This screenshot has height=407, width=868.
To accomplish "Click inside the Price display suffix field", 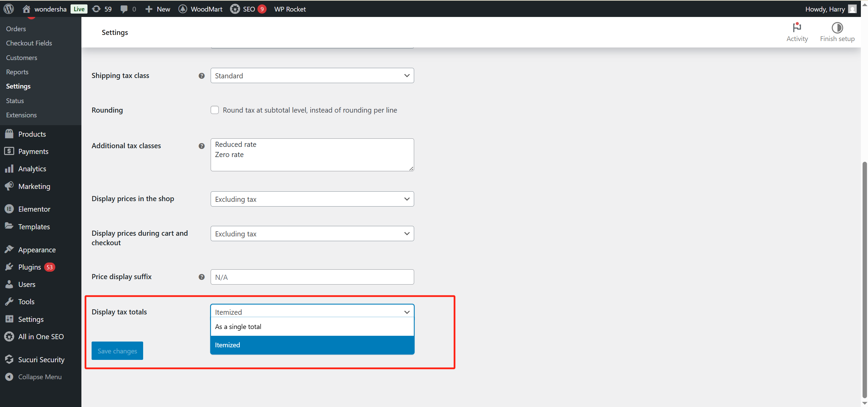I will (x=312, y=277).
